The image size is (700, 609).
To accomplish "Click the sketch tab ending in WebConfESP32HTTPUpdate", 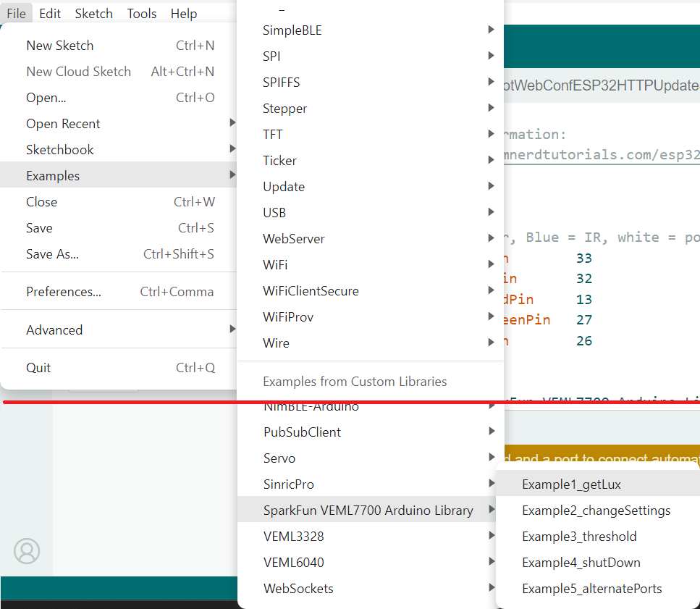I will 602,85.
